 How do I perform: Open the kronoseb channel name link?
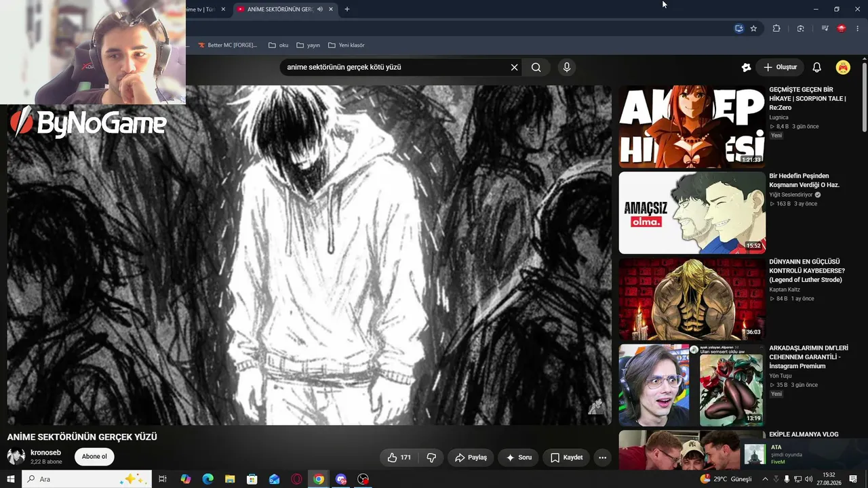45,452
